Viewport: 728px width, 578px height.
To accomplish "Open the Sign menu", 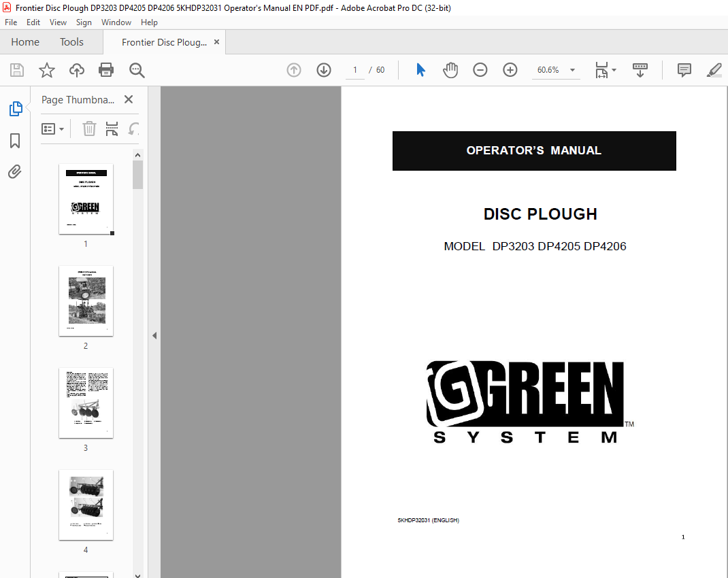I will click(x=84, y=22).
